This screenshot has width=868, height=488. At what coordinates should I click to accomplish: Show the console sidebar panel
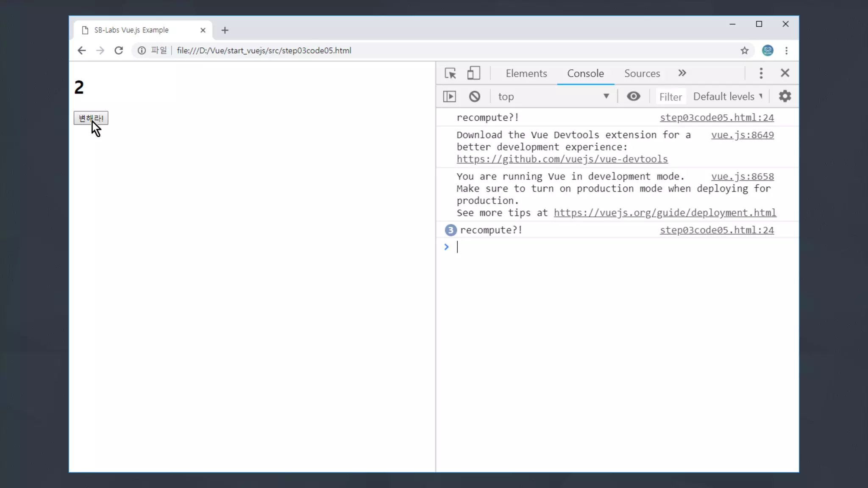click(449, 97)
